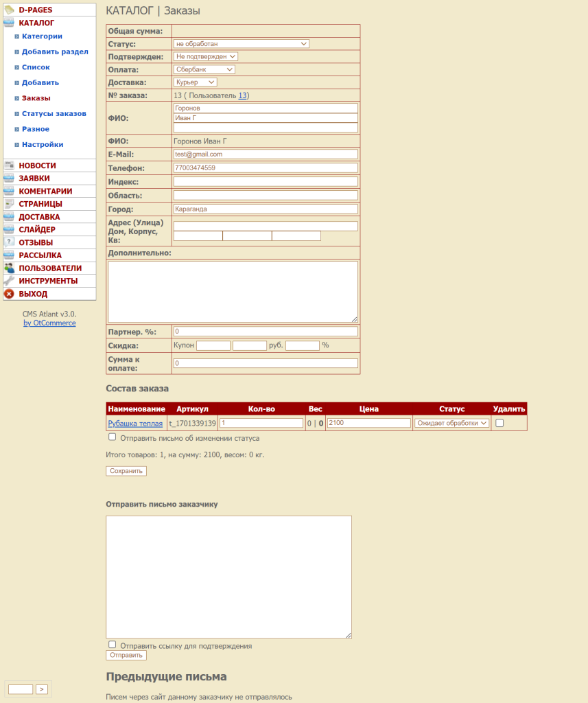
Task: Open the Рубашка теплая product link
Action: pos(135,423)
